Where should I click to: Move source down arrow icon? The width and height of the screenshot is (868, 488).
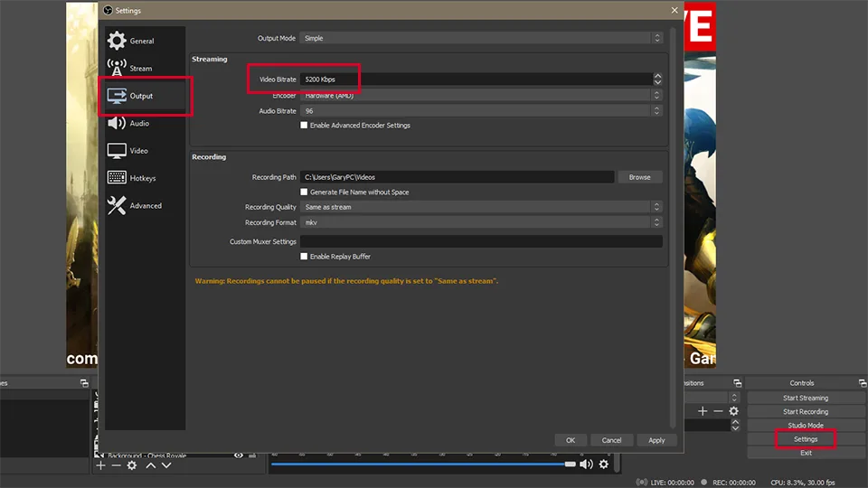(166, 466)
